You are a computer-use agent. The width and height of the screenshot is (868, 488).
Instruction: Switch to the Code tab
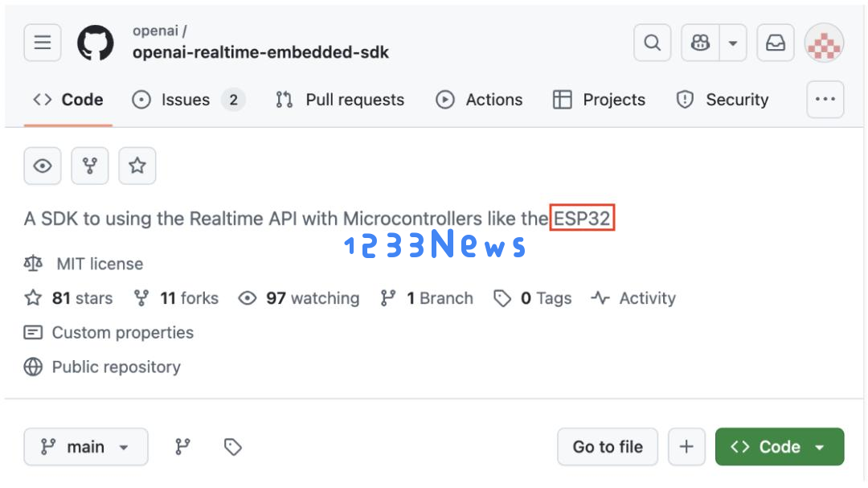pyautogui.click(x=68, y=100)
